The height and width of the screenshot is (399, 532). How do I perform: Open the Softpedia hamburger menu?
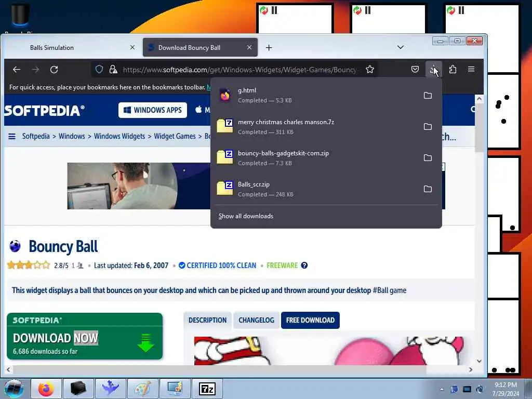(12, 137)
